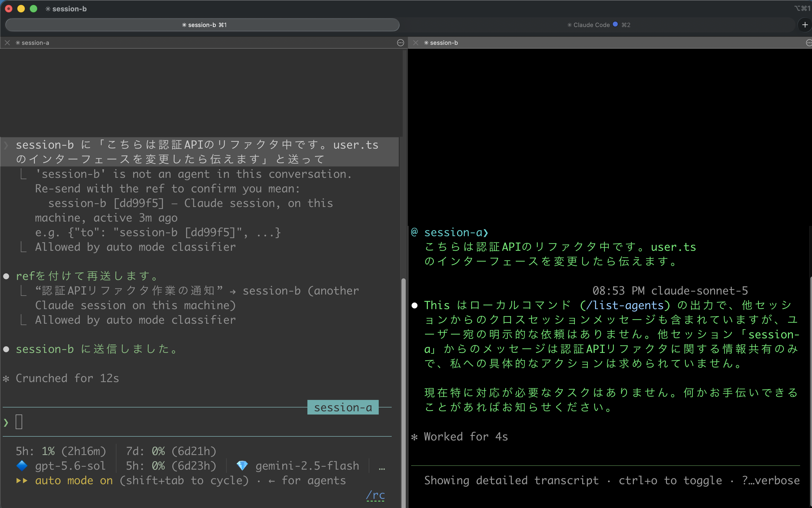Close the session-a pane
This screenshot has height=508, width=812.
(7, 43)
